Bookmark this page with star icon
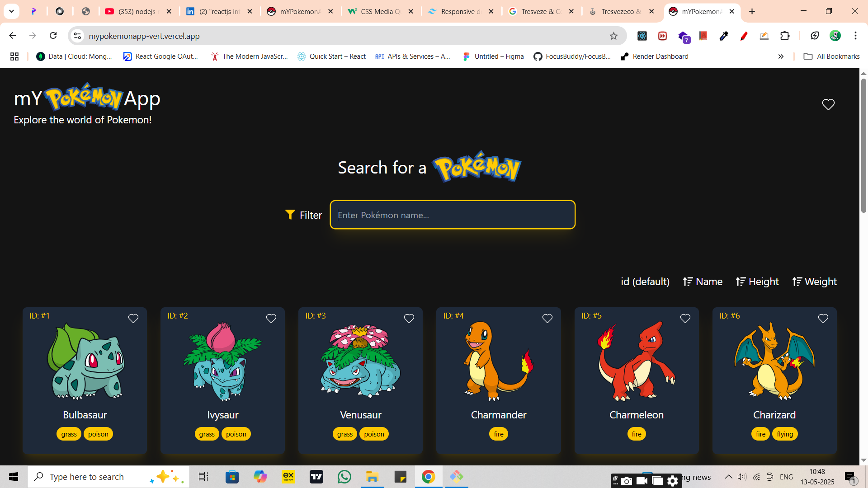868x488 pixels. pos(613,36)
